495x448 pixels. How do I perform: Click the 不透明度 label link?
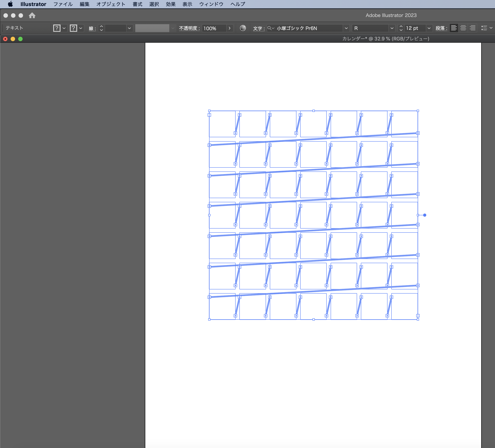[x=189, y=29]
